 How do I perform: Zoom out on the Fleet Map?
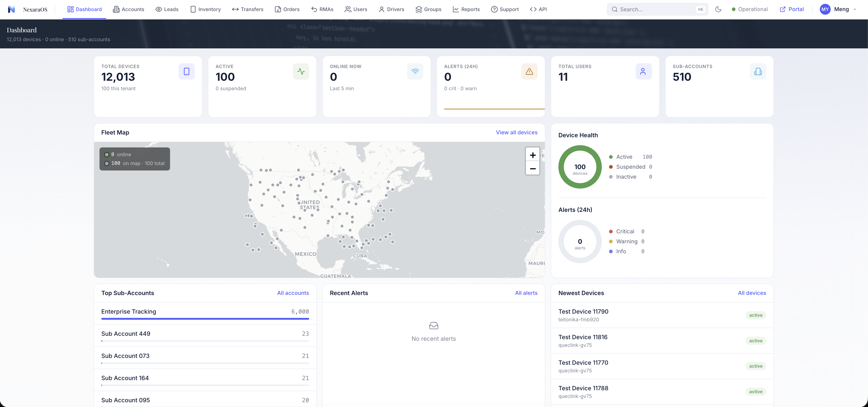click(x=532, y=168)
